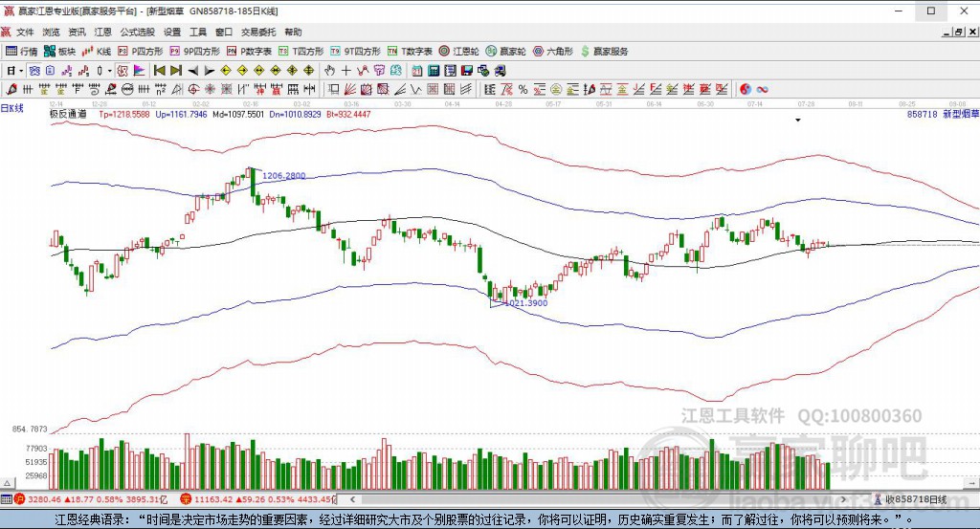Click the first yellow diamond arrow icon
The image size is (980, 529).
(x=226, y=71)
